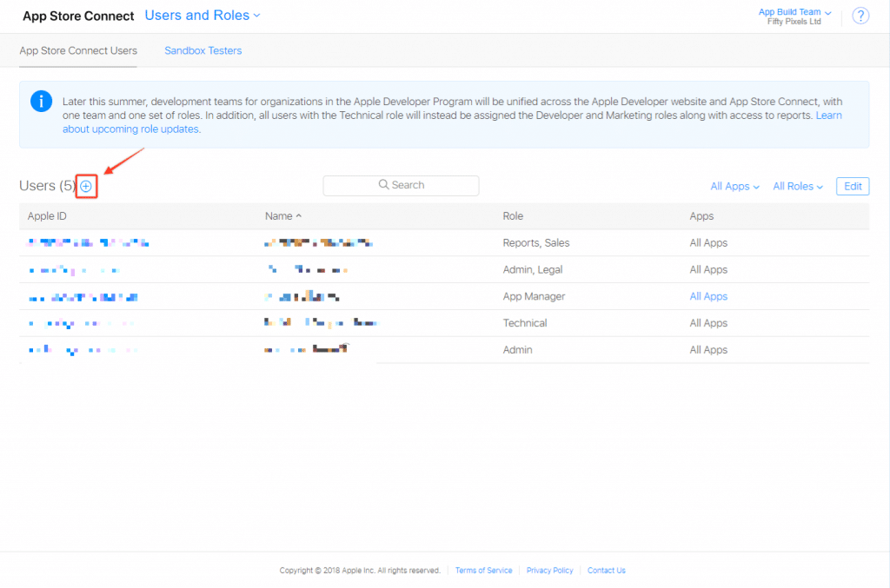Screen dimensions: 890x588
Task: Click the All Apps link in the App Manager row
Action: tap(708, 296)
